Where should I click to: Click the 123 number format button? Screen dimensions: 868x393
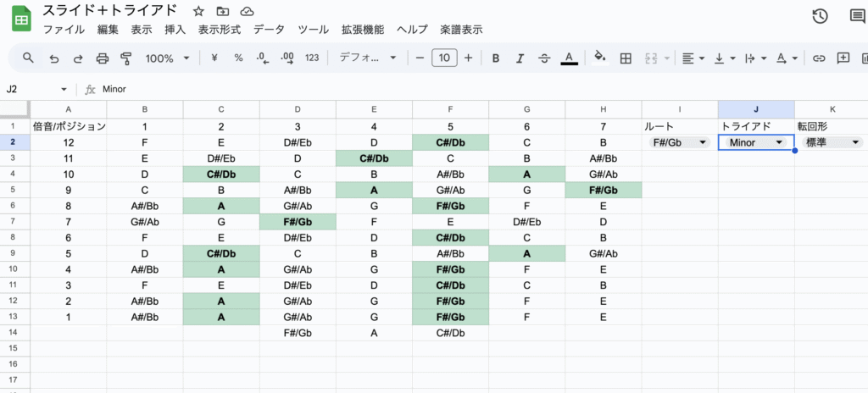click(312, 58)
